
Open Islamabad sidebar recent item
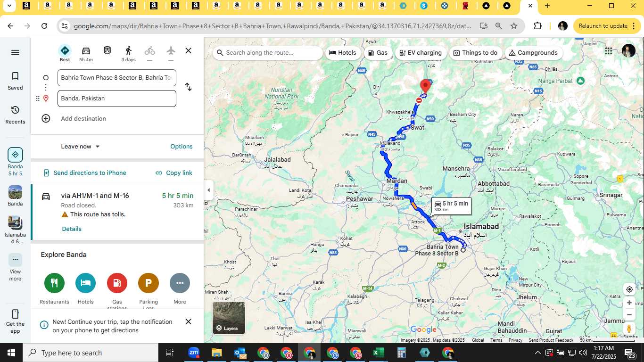tap(15, 230)
